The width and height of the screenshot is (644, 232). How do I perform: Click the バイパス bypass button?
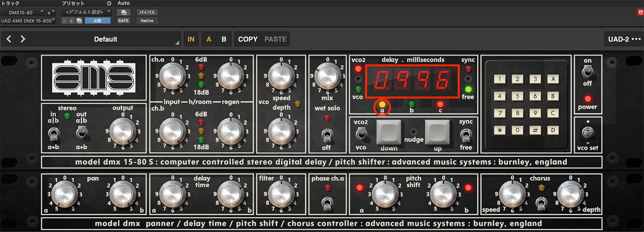[147, 12]
